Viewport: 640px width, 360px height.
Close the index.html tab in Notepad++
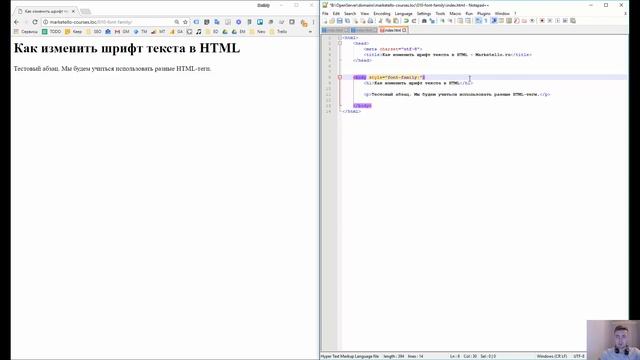click(x=404, y=30)
